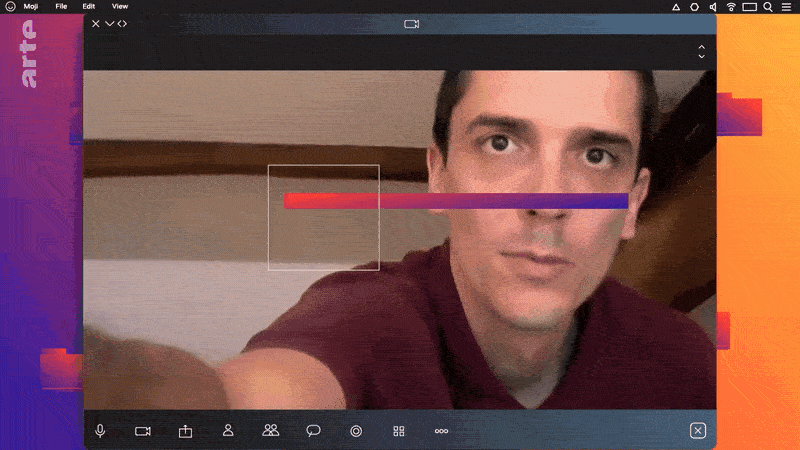Click the arte logo on left
The image size is (800, 450).
[29, 54]
